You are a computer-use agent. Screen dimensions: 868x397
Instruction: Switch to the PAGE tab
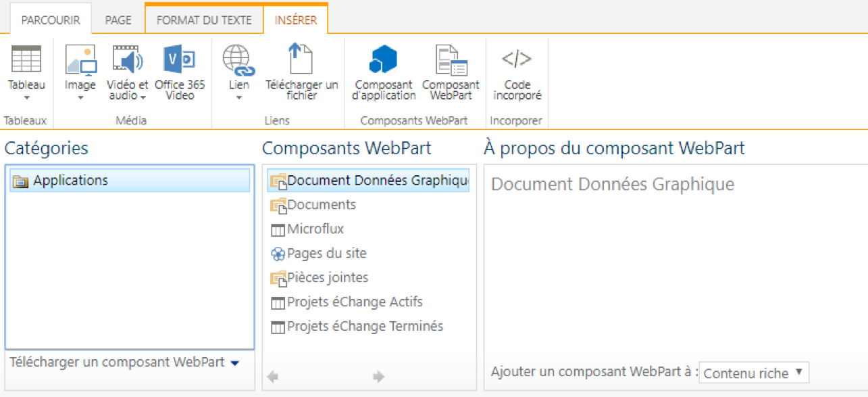click(x=118, y=20)
